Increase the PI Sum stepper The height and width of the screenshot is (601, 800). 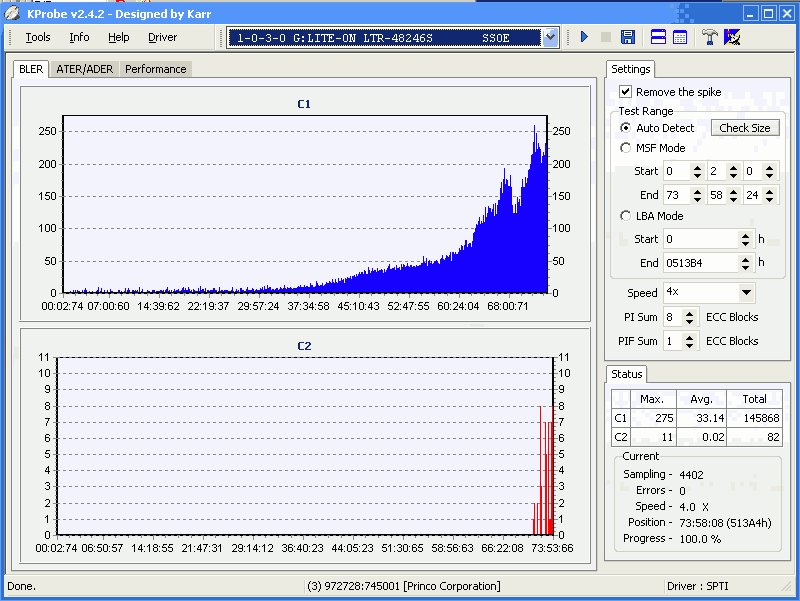[x=689, y=313]
